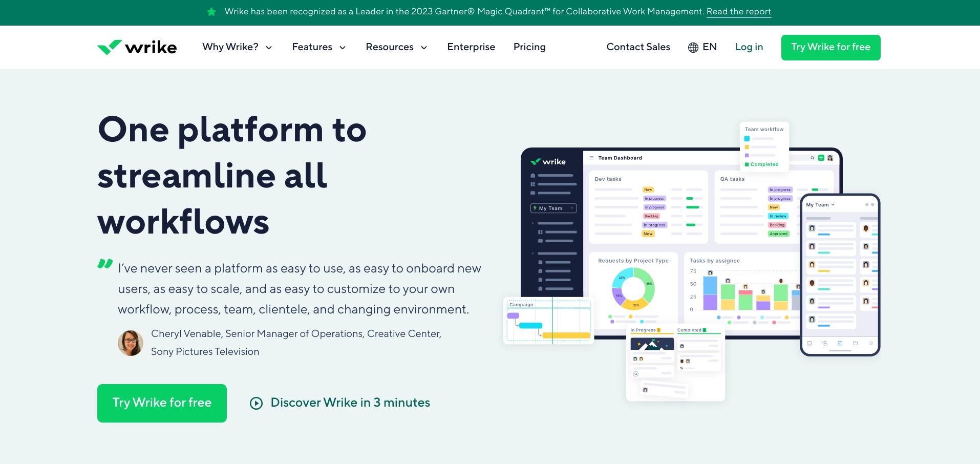The width and height of the screenshot is (980, 464).
Task: Click the green plus icon in dashboard
Action: (821, 158)
